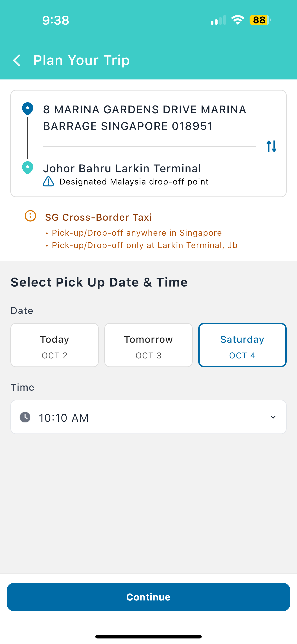The height and width of the screenshot is (644, 297).
Task: Open the pick-up time dropdown
Action: (x=148, y=417)
